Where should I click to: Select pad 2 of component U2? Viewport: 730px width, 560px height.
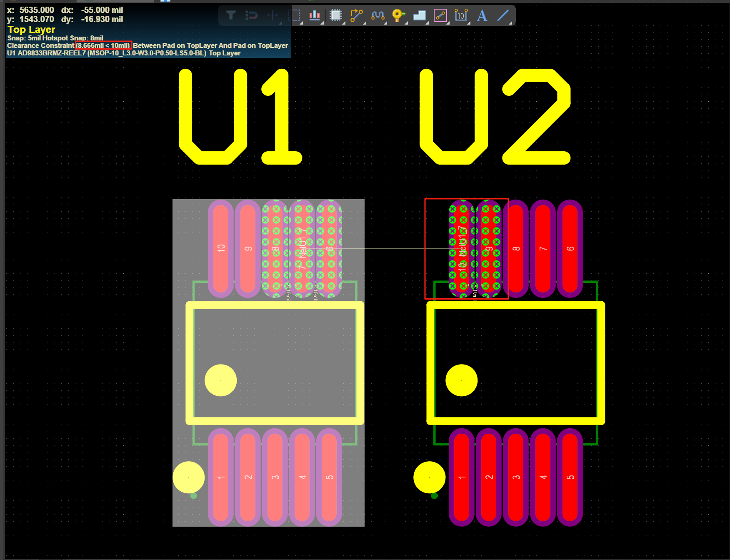click(489, 477)
